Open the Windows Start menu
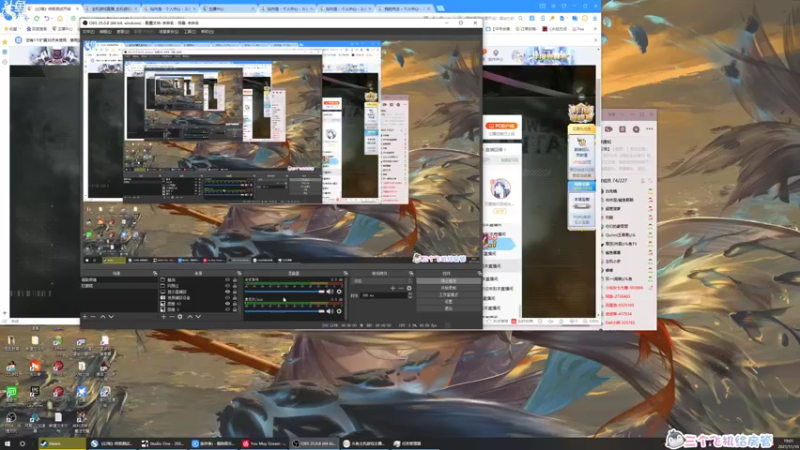 [7, 443]
